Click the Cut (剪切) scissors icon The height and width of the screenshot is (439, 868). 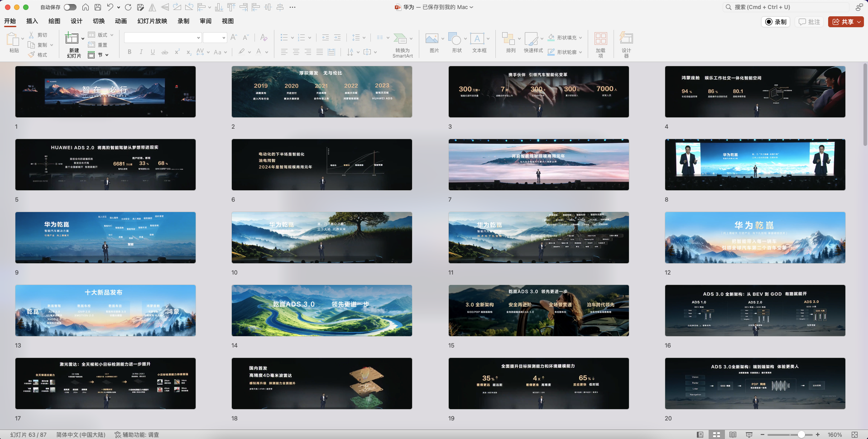pos(31,35)
